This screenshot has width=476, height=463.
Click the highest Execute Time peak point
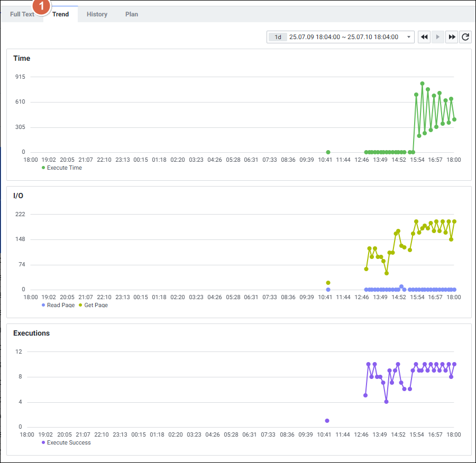coord(422,84)
